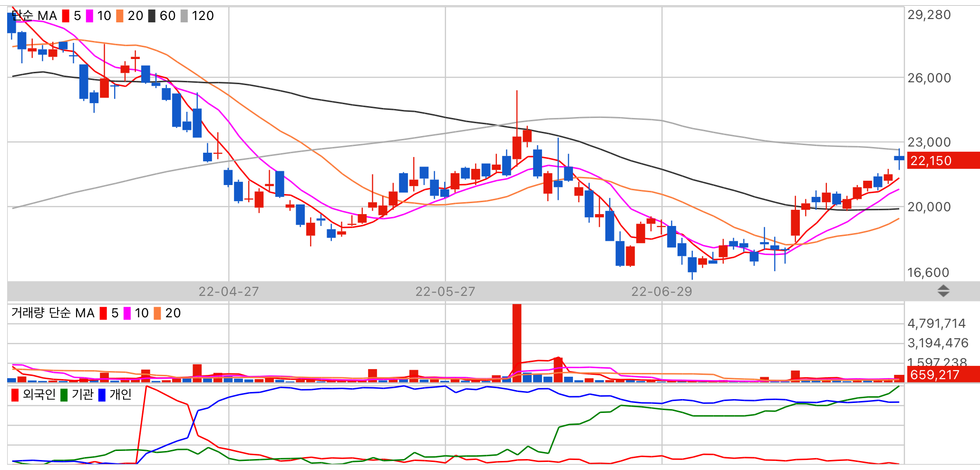Image resolution: width=980 pixels, height=470 pixels.
Task: Click the red volume MA 5 swatch
Action: click(103, 313)
